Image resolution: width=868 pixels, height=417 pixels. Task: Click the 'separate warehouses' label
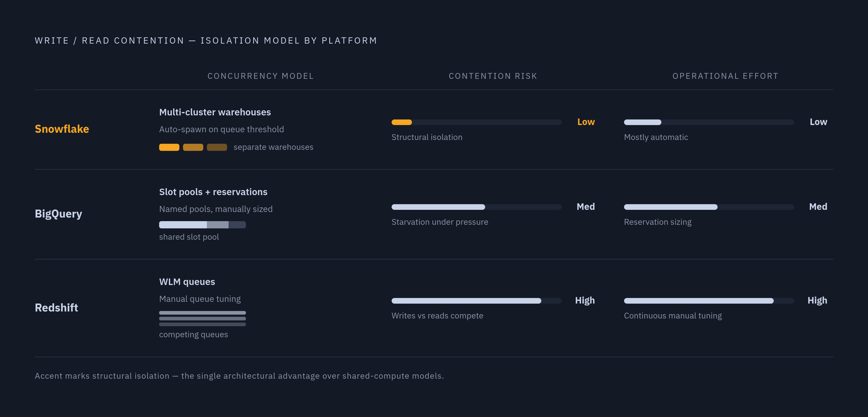pos(273,147)
